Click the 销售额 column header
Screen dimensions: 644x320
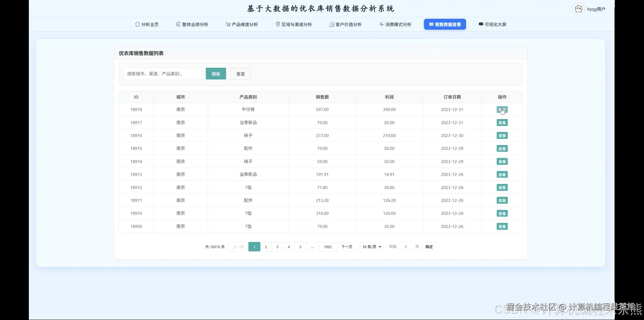[322, 97]
